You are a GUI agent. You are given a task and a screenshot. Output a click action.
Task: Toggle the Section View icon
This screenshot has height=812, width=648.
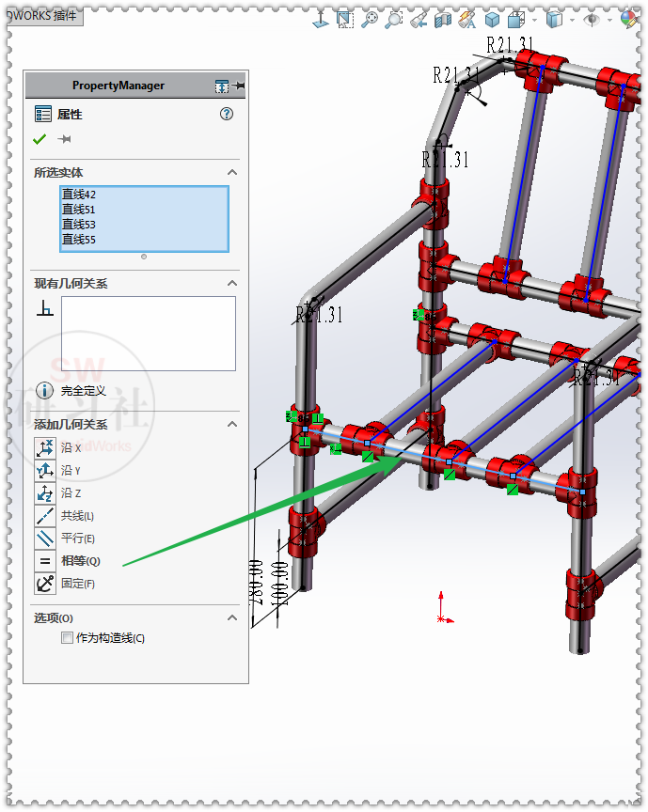[442, 20]
